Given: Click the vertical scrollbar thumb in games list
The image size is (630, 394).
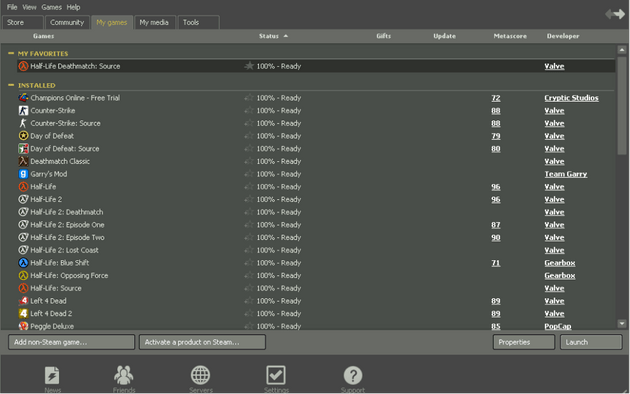Looking at the screenshot, I should (x=622, y=105).
